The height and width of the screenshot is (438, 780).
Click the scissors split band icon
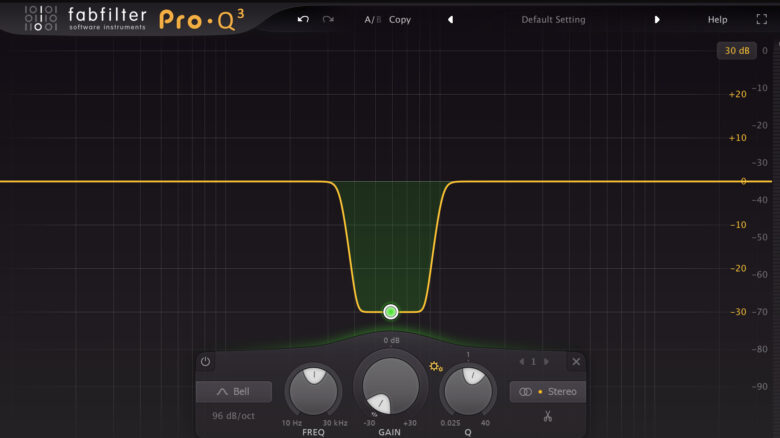click(x=548, y=416)
